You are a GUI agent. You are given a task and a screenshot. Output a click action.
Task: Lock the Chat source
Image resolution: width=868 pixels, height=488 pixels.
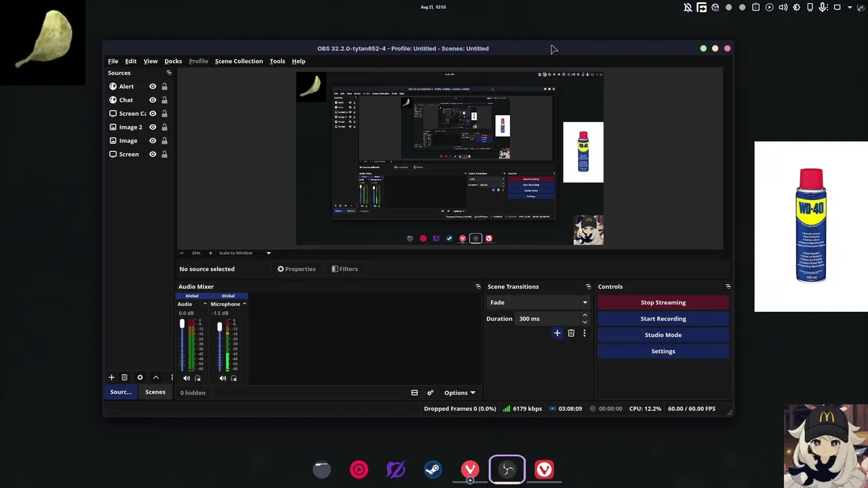[164, 100]
